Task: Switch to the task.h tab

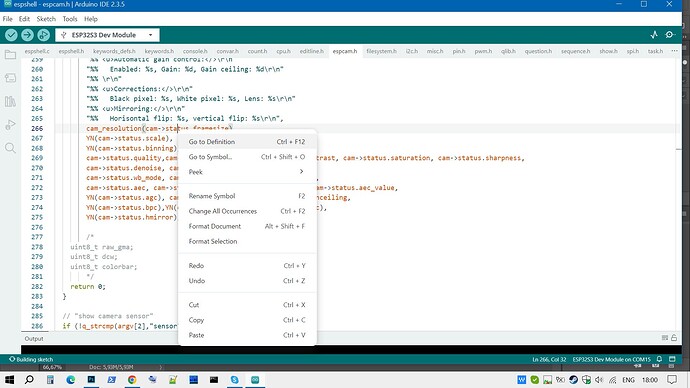Action: pos(655,51)
